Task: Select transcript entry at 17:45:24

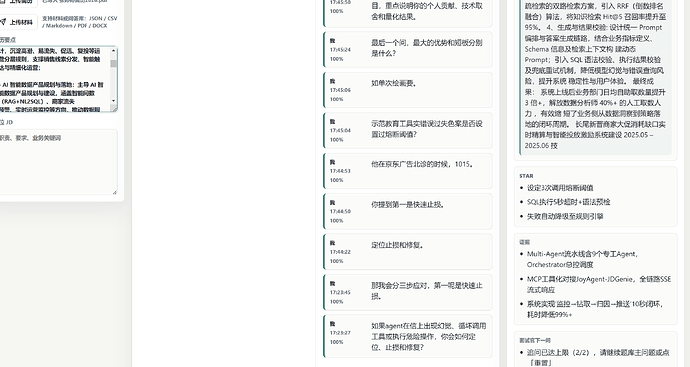Action: point(408,49)
